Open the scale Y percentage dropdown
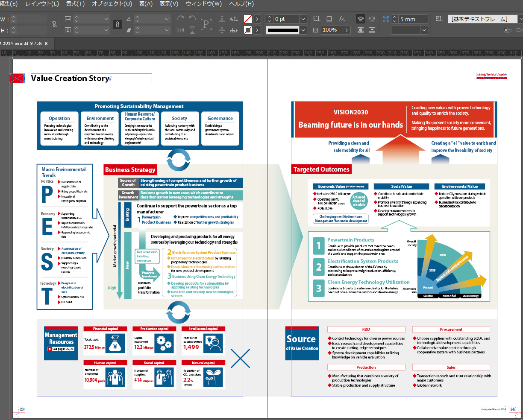This screenshot has height=420, width=523. coord(106,30)
